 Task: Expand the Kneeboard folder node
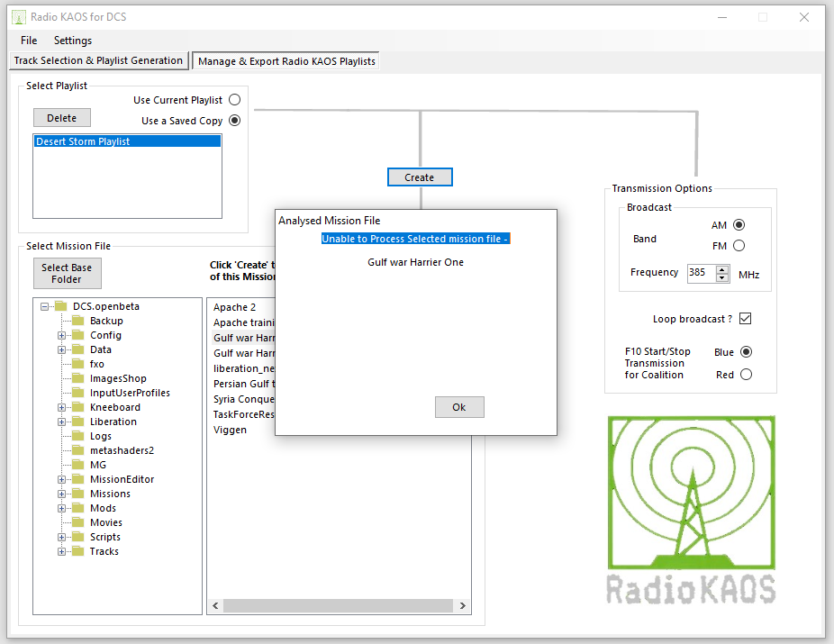62,407
